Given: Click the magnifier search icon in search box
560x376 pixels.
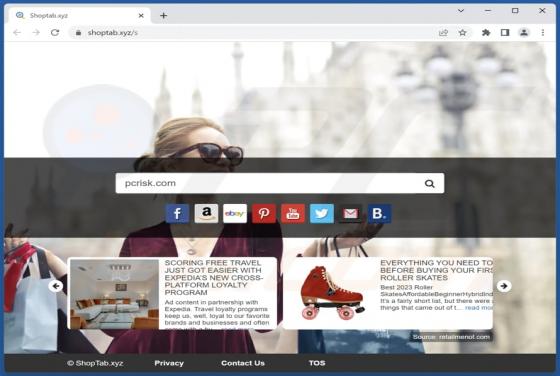Looking at the screenshot, I should tap(430, 184).
